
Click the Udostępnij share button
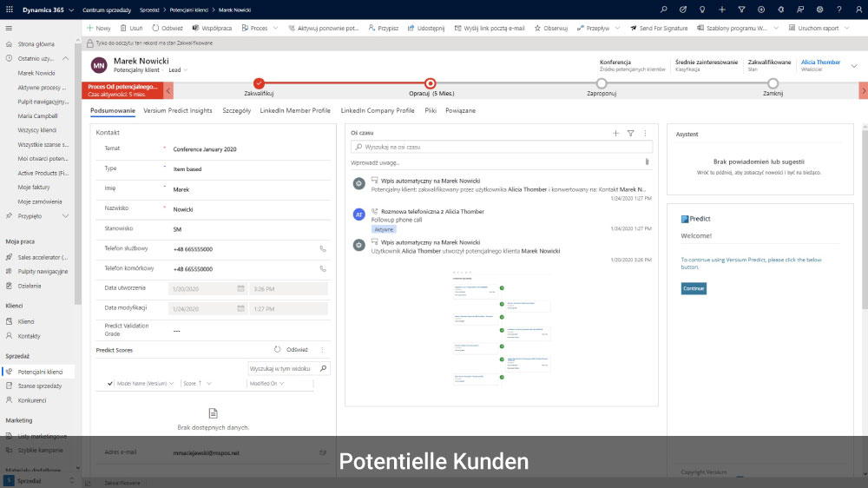425,29
